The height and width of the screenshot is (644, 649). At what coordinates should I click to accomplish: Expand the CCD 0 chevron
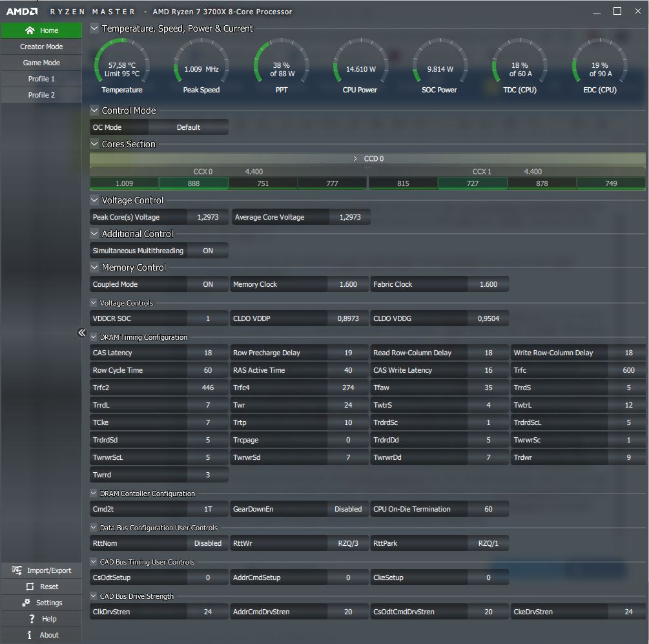[355, 158]
